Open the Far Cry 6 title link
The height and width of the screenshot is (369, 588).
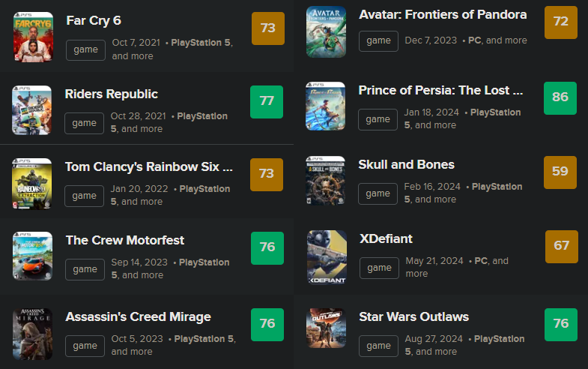coord(94,20)
